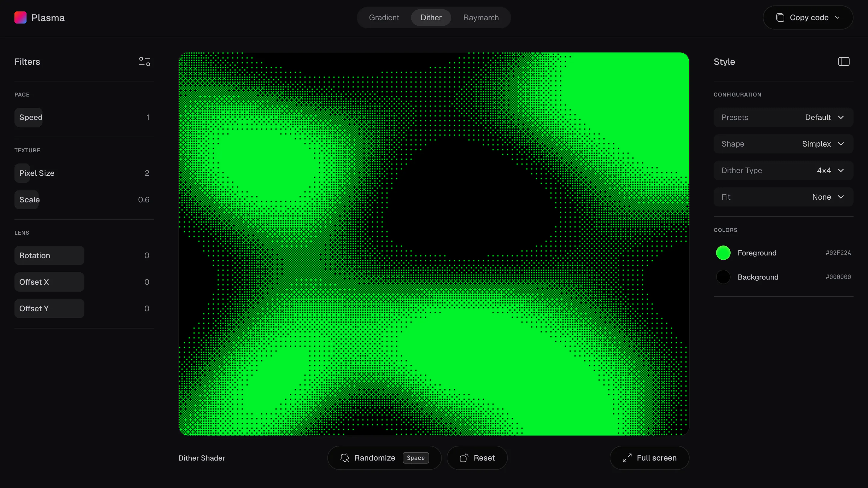Image resolution: width=868 pixels, height=488 pixels.
Task: Click the TEXTURE section label
Action: [x=27, y=151]
